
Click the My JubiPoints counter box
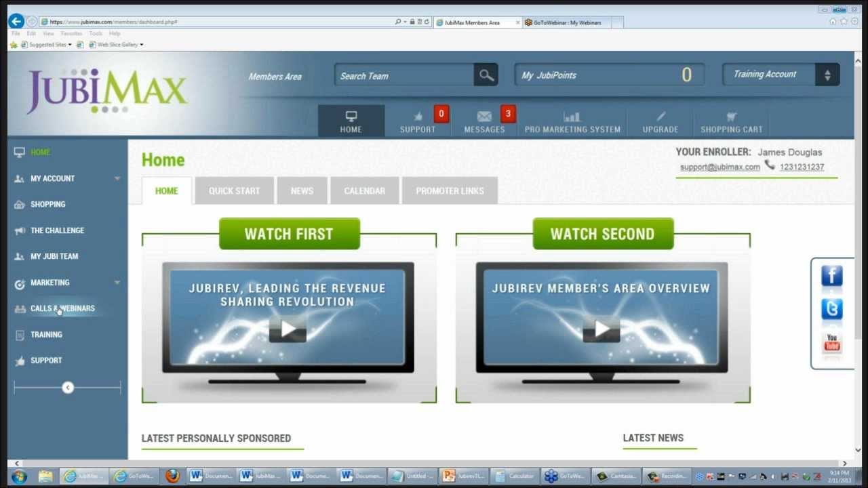coord(610,75)
